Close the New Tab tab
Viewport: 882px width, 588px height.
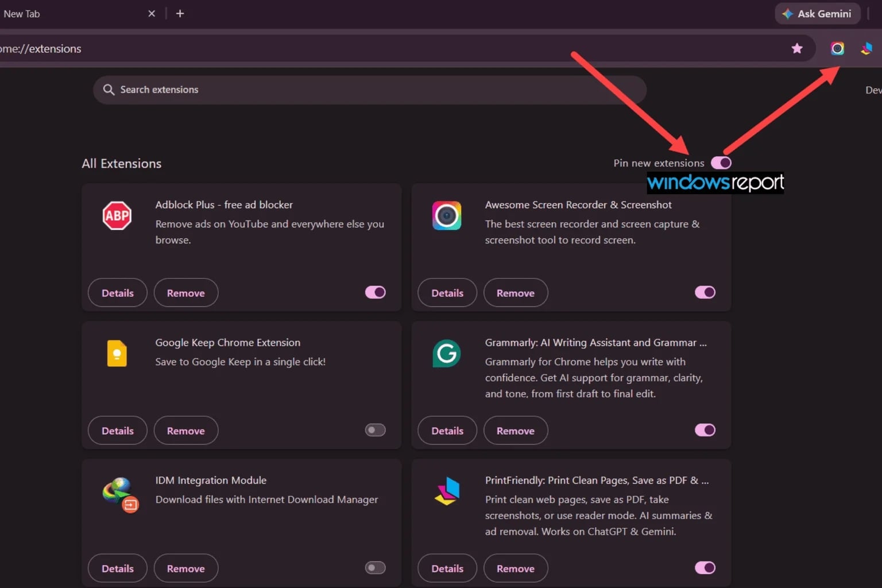pyautogui.click(x=152, y=13)
